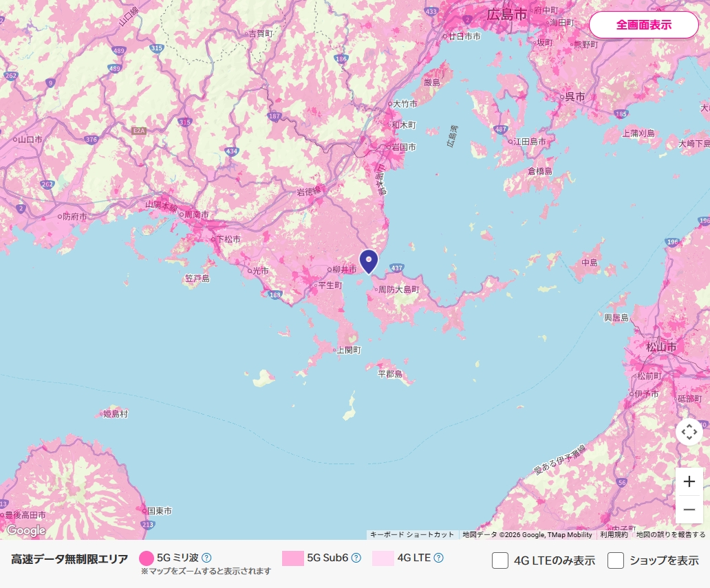Open キーボード ショートカット link
This screenshot has height=588, width=710.
tap(412, 534)
